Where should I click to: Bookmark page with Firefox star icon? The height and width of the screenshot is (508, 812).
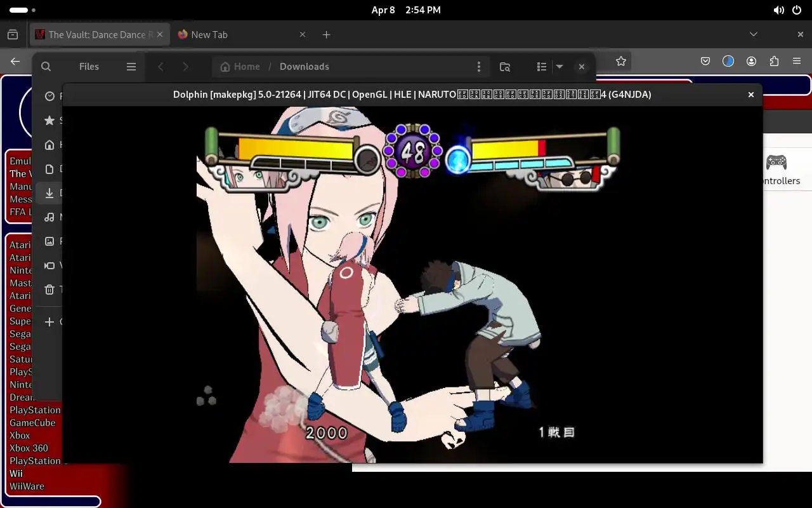pyautogui.click(x=621, y=61)
